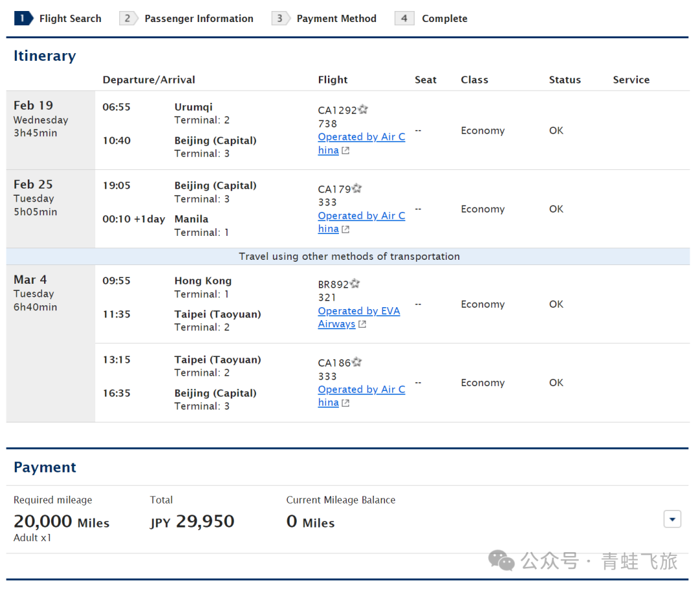Select step 4 Complete
Screen dimensions: 700x589
[431, 18]
